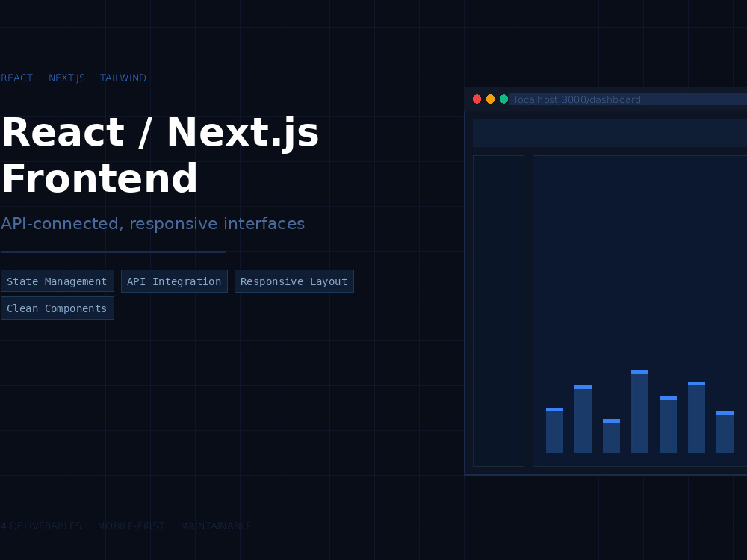Click the tallest bar in the dashboard chart
The width and height of the screenshot is (747, 560).
[640, 411]
